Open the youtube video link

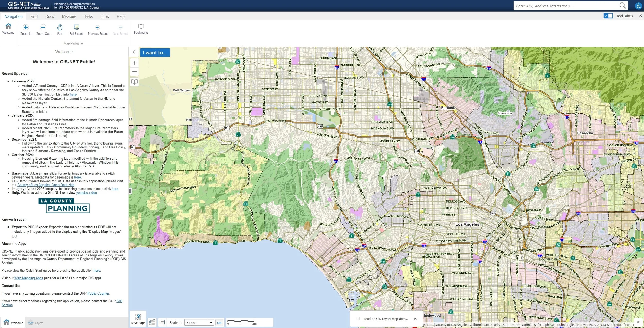point(86,193)
